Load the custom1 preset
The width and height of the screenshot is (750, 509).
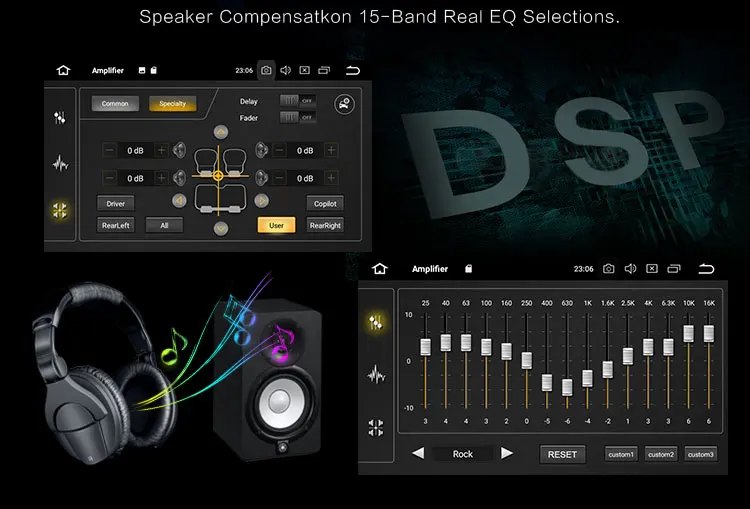[x=621, y=454]
